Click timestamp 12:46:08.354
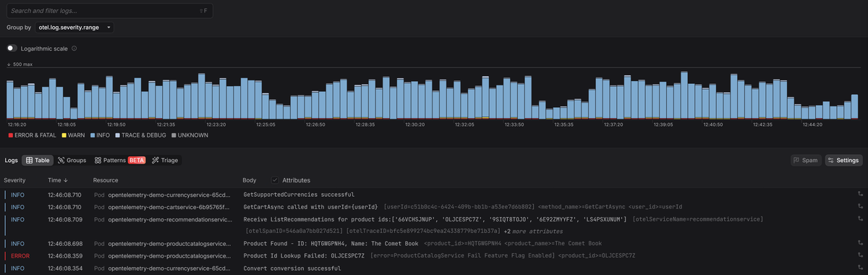 64,268
